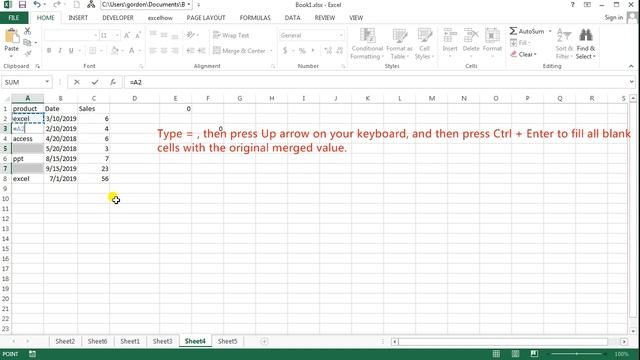Toggle Wrap Text
Screen dimensions: 640x360
(231, 36)
